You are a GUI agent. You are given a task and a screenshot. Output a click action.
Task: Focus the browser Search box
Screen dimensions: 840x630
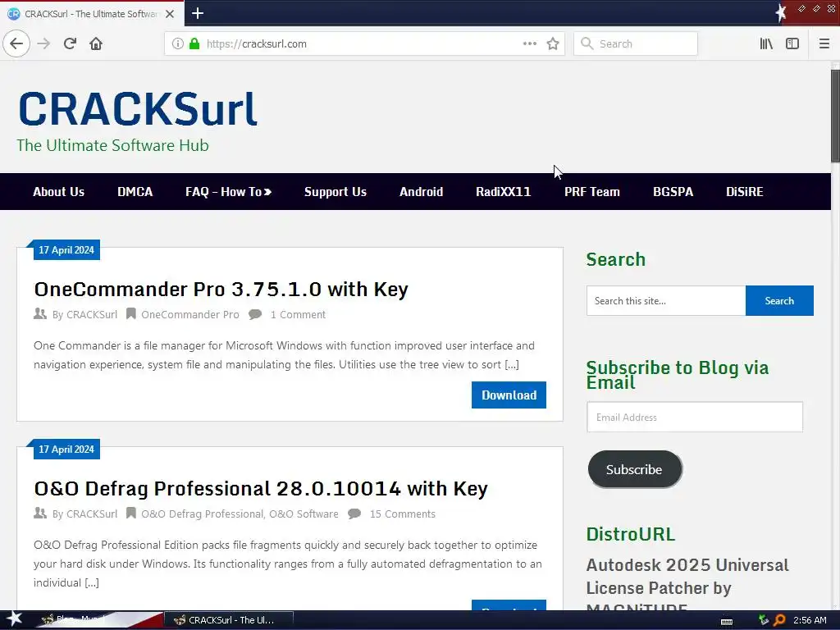tap(636, 43)
